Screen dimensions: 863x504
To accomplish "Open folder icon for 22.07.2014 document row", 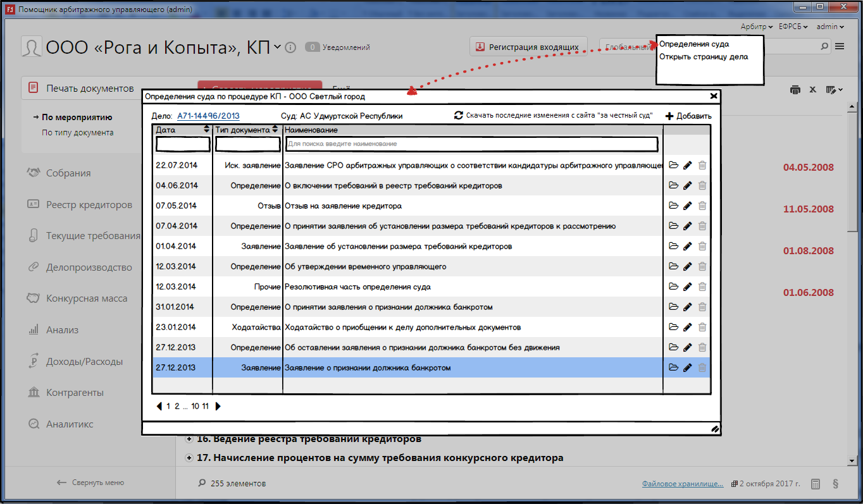I will (x=673, y=166).
